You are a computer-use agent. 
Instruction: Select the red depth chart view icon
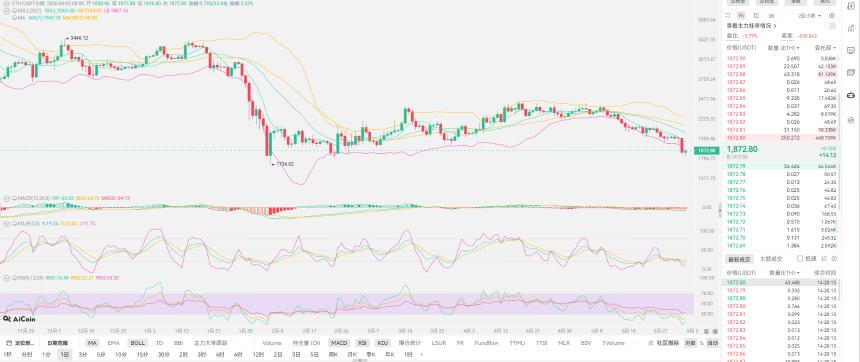(x=771, y=15)
